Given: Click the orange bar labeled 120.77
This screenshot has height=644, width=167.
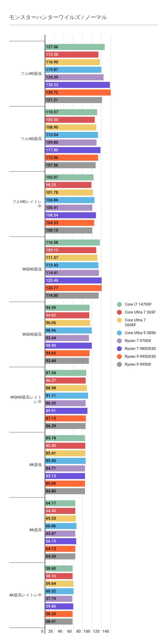Looking at the screenshot, I should tap(73, 288).
